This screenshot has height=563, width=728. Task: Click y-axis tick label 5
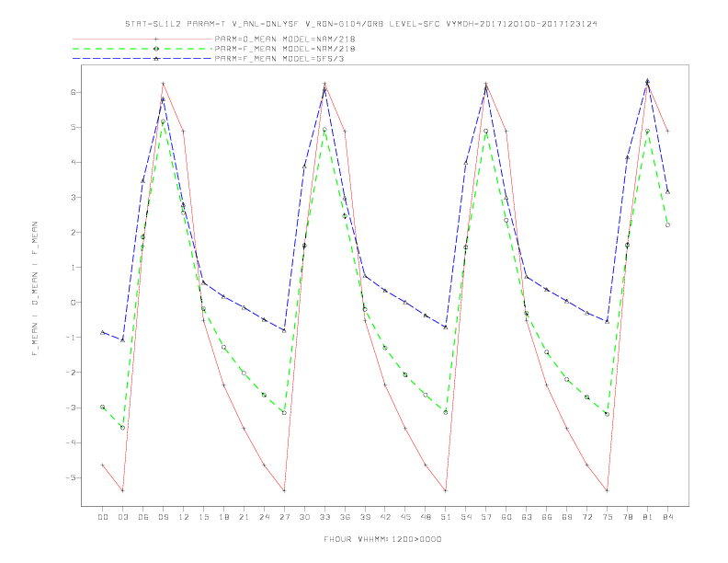[73, 127]
